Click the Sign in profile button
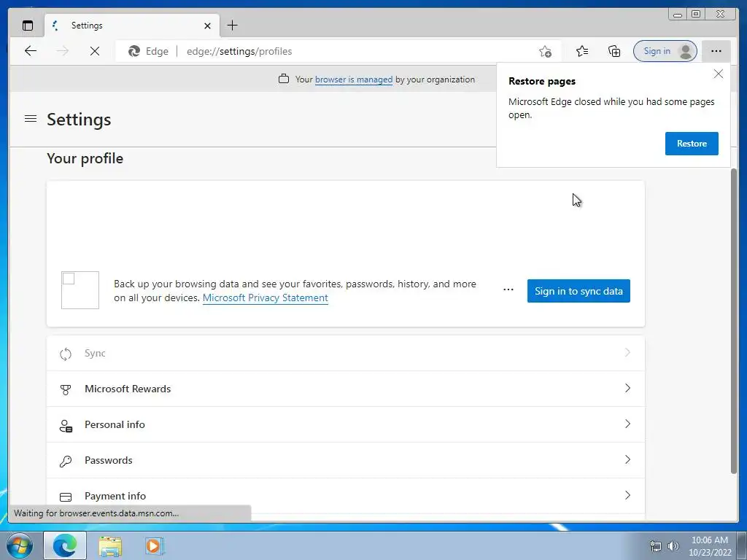This screenshot has height=560, width=747. coord(665,51)
